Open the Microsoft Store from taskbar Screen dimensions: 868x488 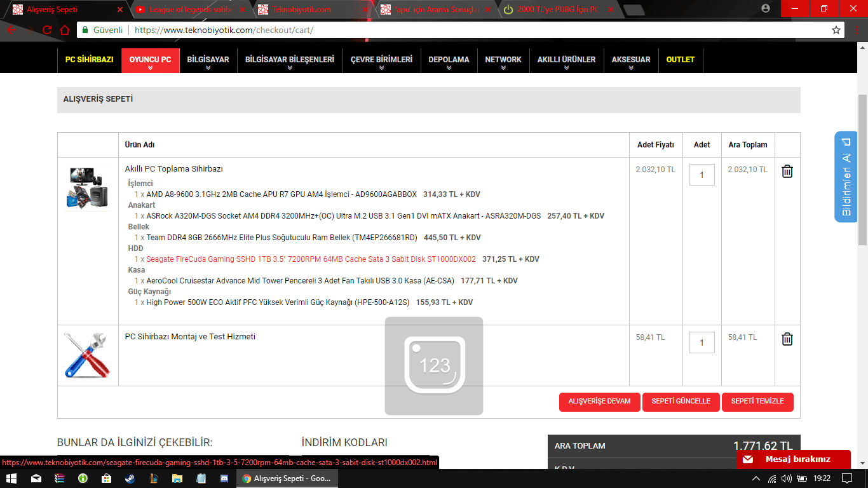pos(106,478)
